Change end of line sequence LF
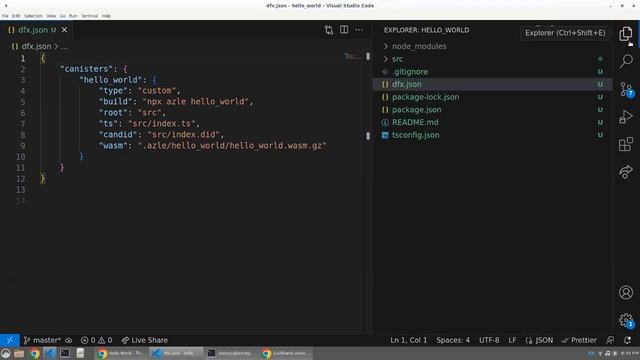 (x=512, y=340)
